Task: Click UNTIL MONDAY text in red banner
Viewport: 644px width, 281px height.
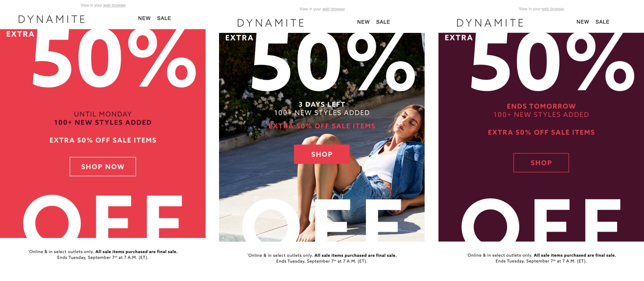Action: [x=103, y=114]
